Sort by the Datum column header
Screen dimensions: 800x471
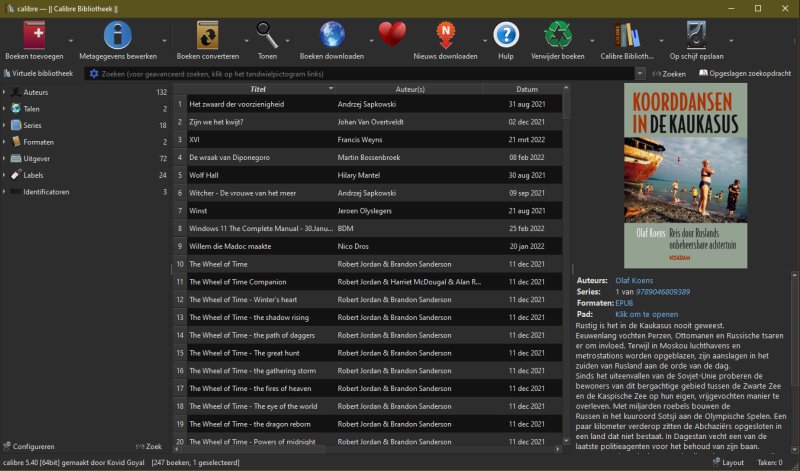click(527, 89)
